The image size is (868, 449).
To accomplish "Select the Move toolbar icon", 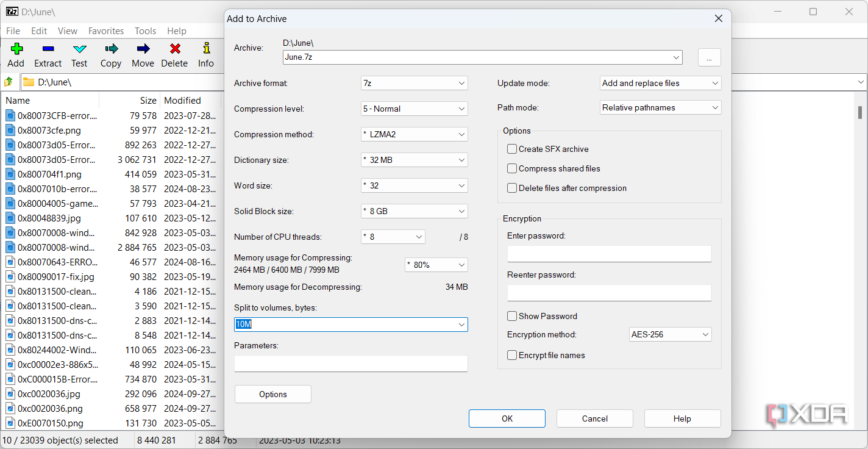I will pos(143,56).
